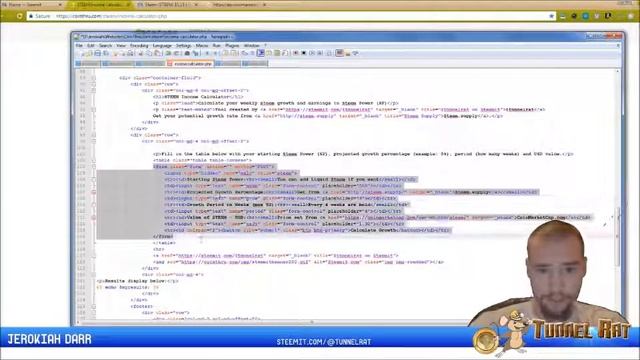Screen dimensions: 640x360
Task: Click the 'Results display below' code line
Action: click(x=138, y=281)
